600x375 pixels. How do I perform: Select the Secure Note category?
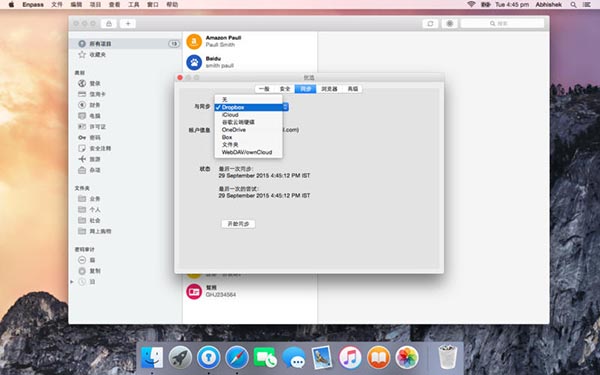coord(95,148)
